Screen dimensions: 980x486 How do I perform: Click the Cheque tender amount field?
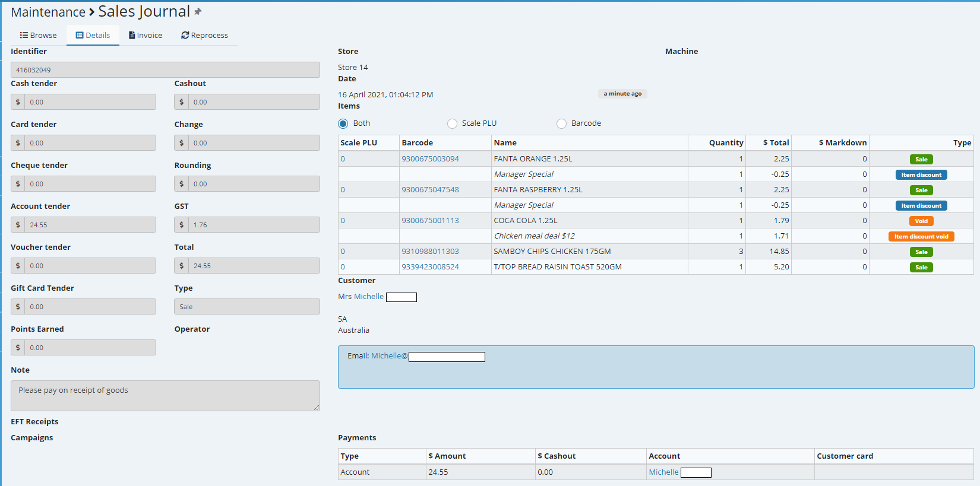(x=90, y=184)
